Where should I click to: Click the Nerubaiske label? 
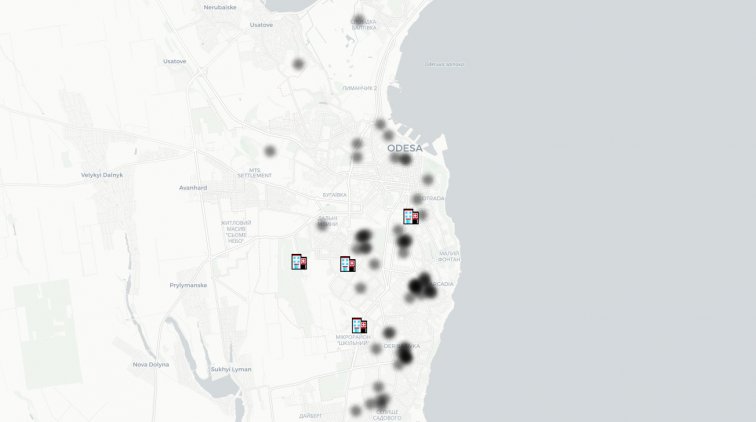[x=220, y=7]
